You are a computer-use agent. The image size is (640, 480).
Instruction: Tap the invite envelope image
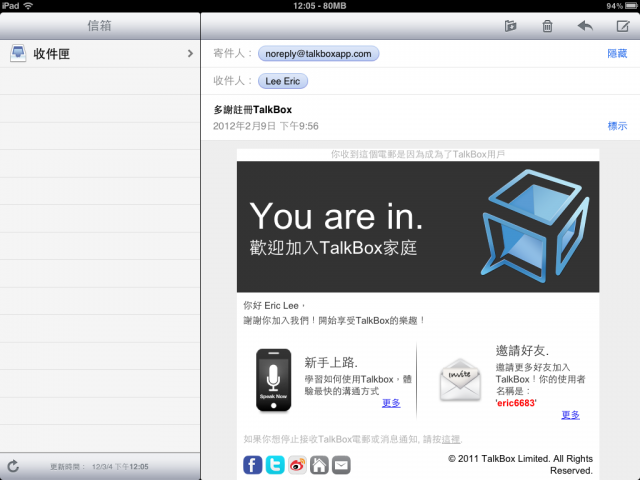[460, 379]
